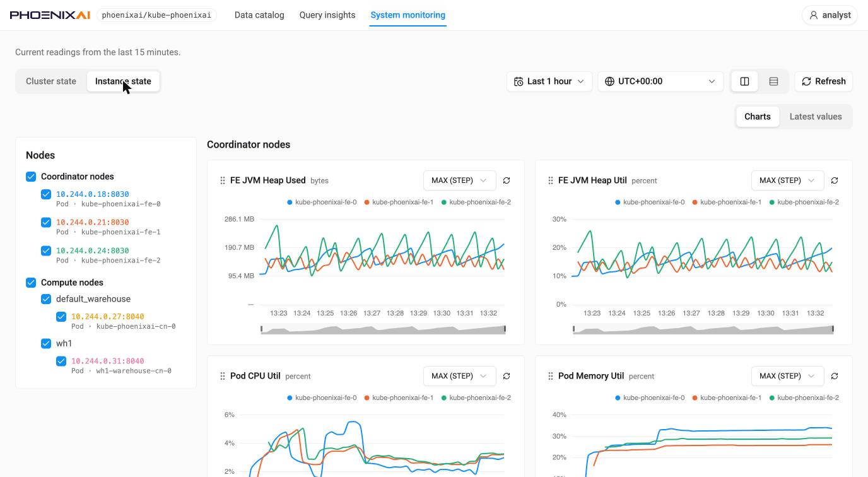The image size is (868, 477).
Task: Uncheck Coordinator nodes checkbox
Action: tap(31, 177)
